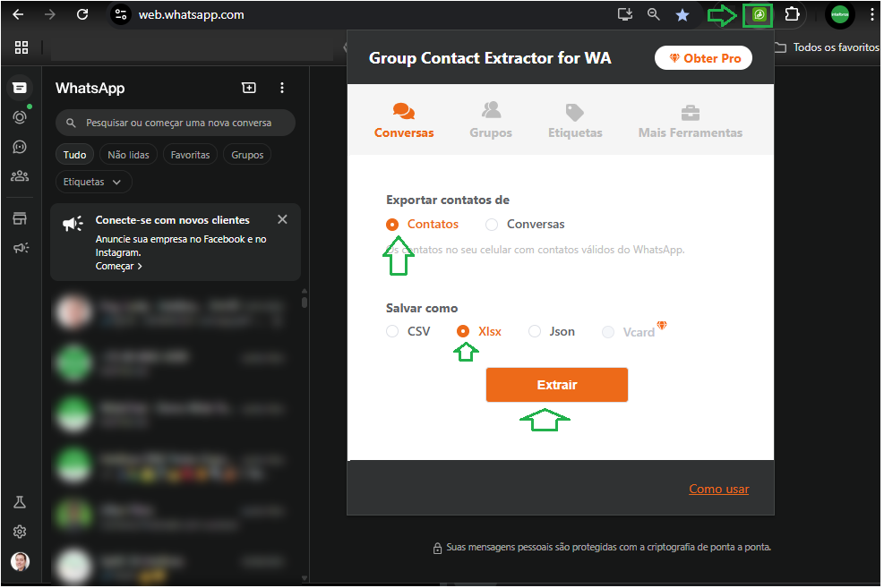The image size is (884, 588).
Task: Click the search chat input field
Action: coord(176,123)
